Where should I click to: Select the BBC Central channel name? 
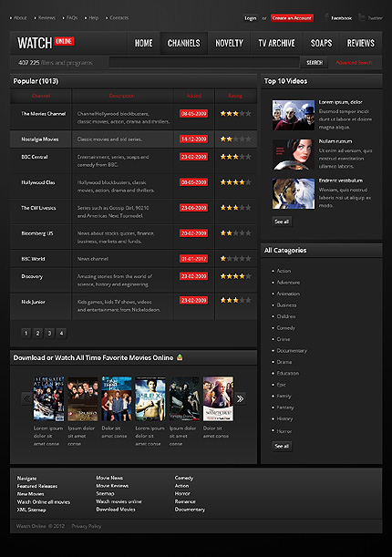(x=35, y=157)
